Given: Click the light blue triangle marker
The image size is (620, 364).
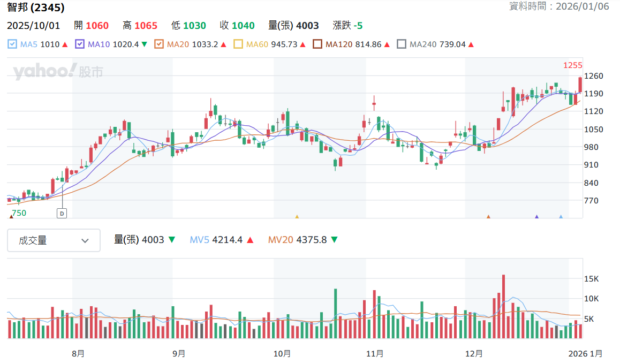Looking at the screenshot, I should tap(561, 217).
